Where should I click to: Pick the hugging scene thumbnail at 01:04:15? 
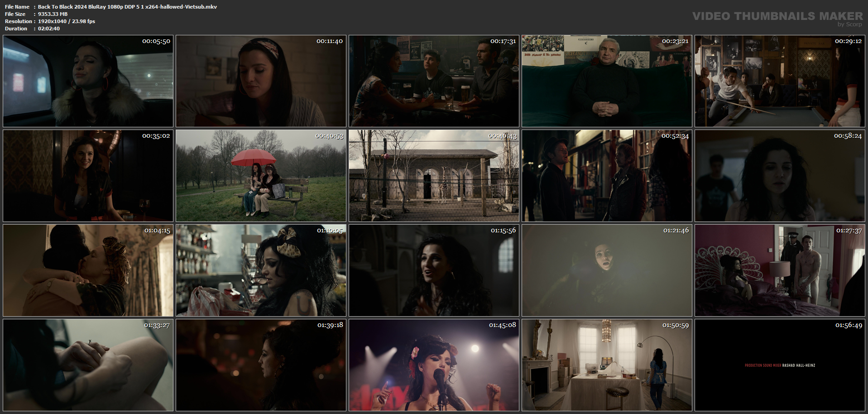88,270
